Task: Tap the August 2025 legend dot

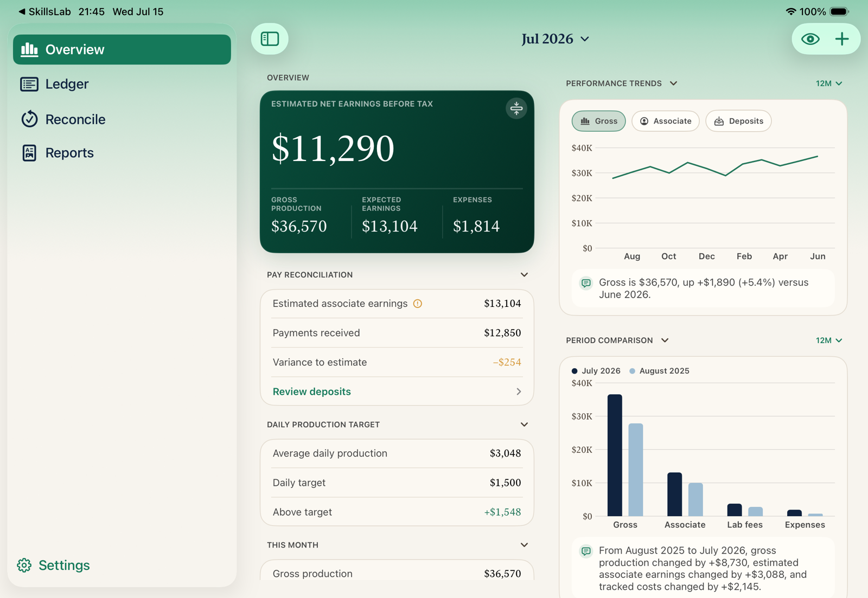Action: tap(632, 371)
